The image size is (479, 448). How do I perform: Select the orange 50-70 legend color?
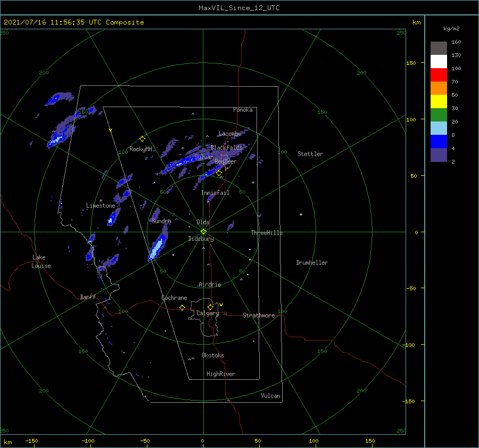tap(439, 88)
